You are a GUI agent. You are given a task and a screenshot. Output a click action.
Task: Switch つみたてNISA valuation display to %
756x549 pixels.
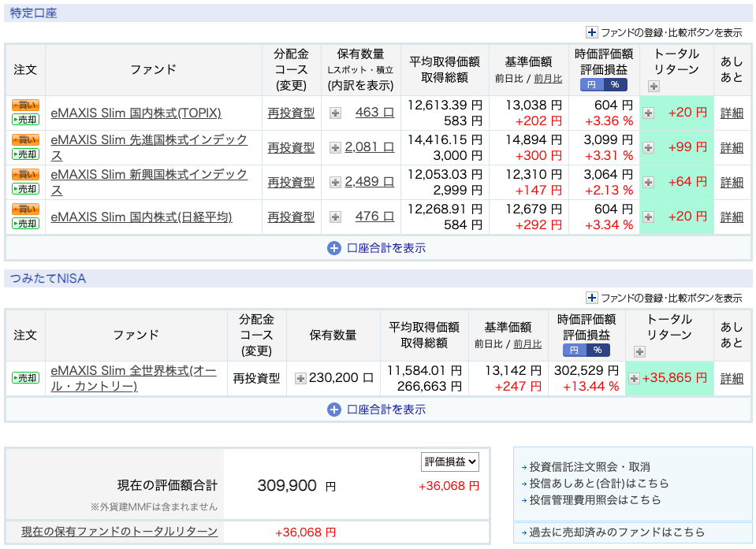[598, 350]
